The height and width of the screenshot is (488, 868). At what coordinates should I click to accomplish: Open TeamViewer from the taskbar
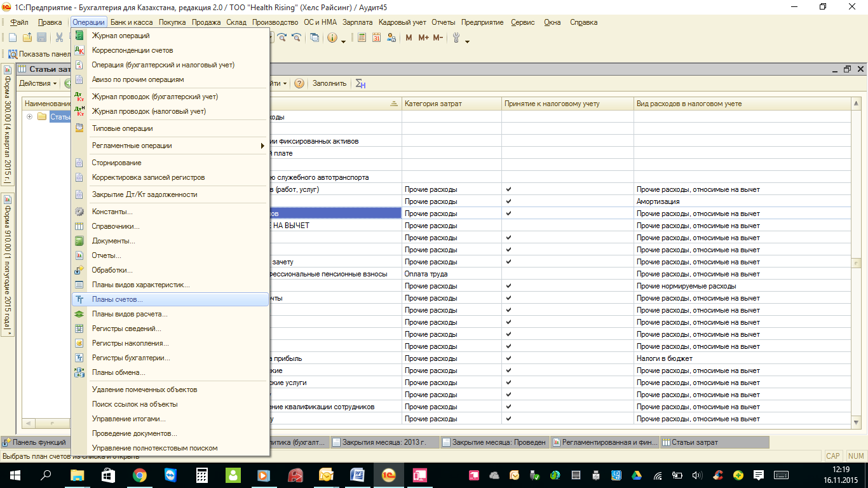[171, 475]
